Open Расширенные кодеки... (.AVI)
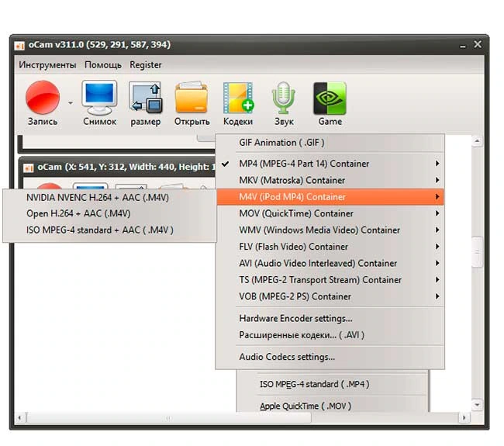This screenshot has height=446, width=504. point(330,335)
